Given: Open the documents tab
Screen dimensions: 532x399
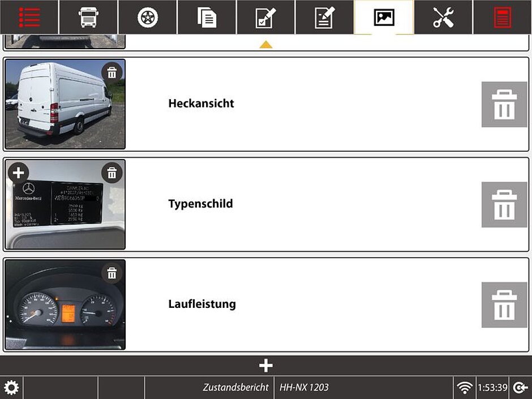Looking at the screenshot, I should [207, 17].
